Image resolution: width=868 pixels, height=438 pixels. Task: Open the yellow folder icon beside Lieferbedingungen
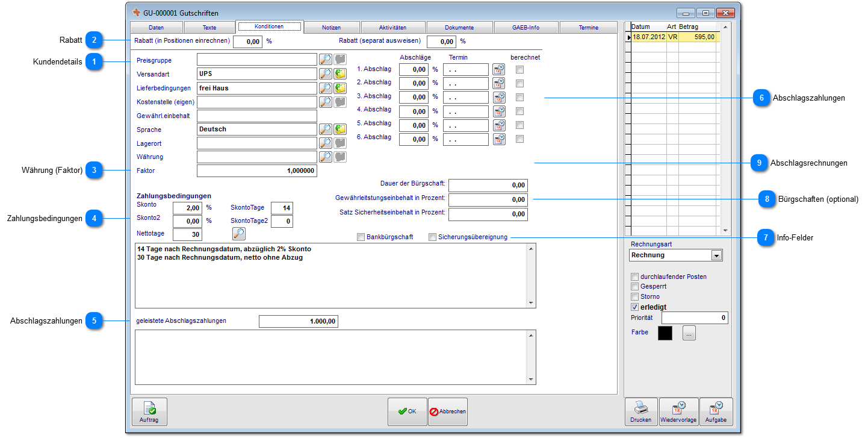pyautogui.click(x=341, y=88)
